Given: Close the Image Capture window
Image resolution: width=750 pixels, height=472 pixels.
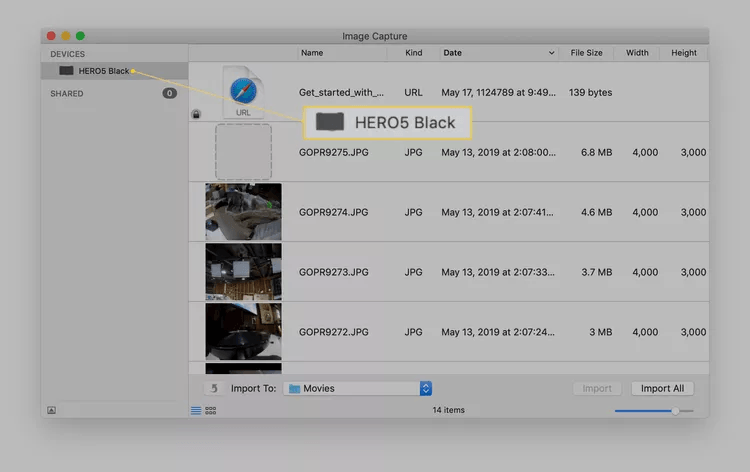Looking at the screenshot, I should 51,36.
